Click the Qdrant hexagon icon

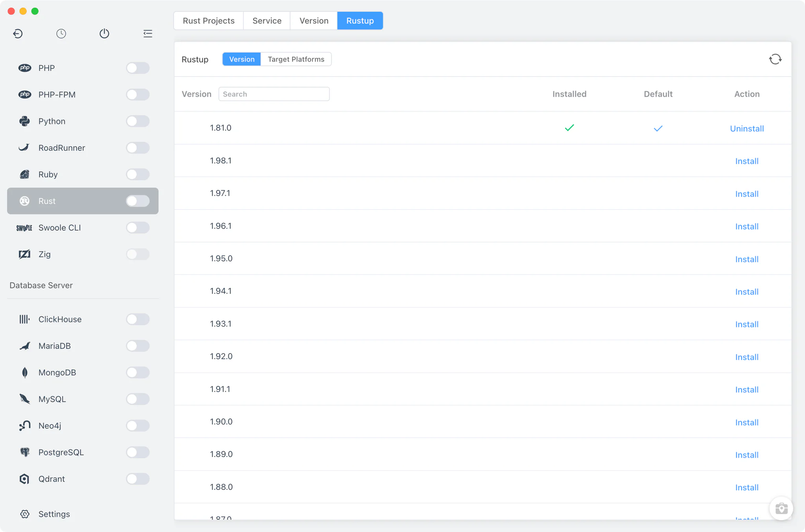click(24, 479)
